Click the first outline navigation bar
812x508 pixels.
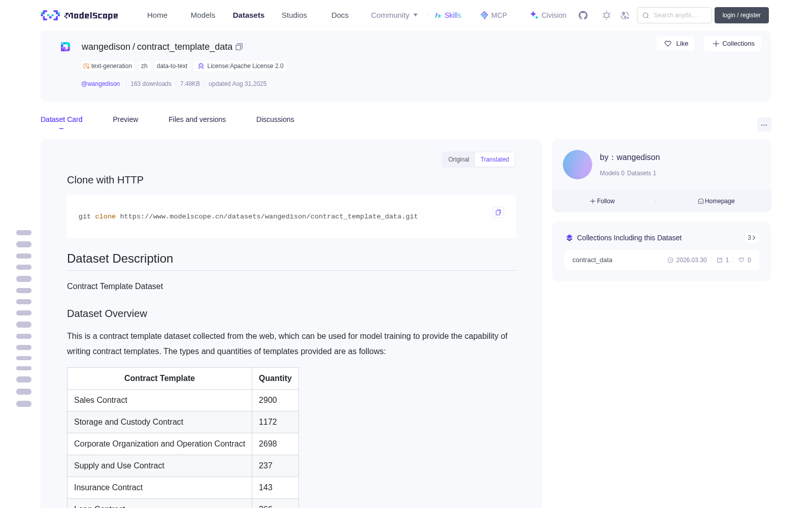pyautogui.click(x=24, y=233)
